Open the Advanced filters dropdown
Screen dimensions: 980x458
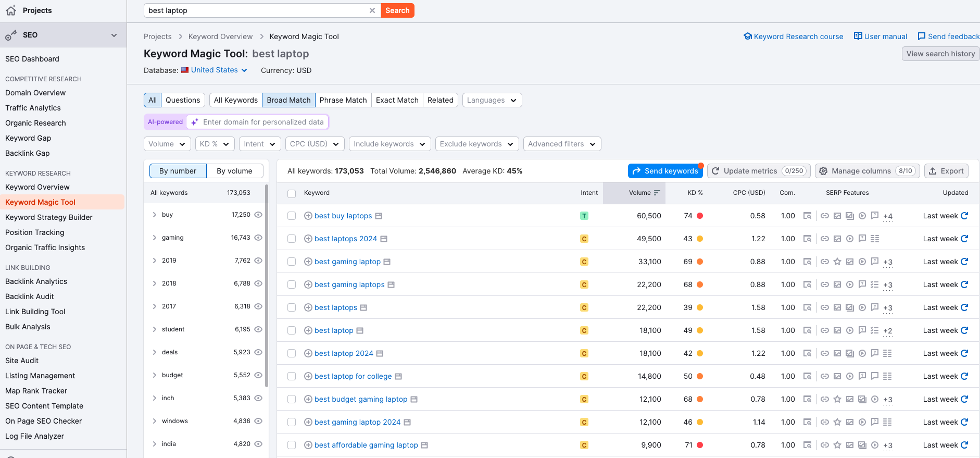pyautogui.click(x=562, y=144)
